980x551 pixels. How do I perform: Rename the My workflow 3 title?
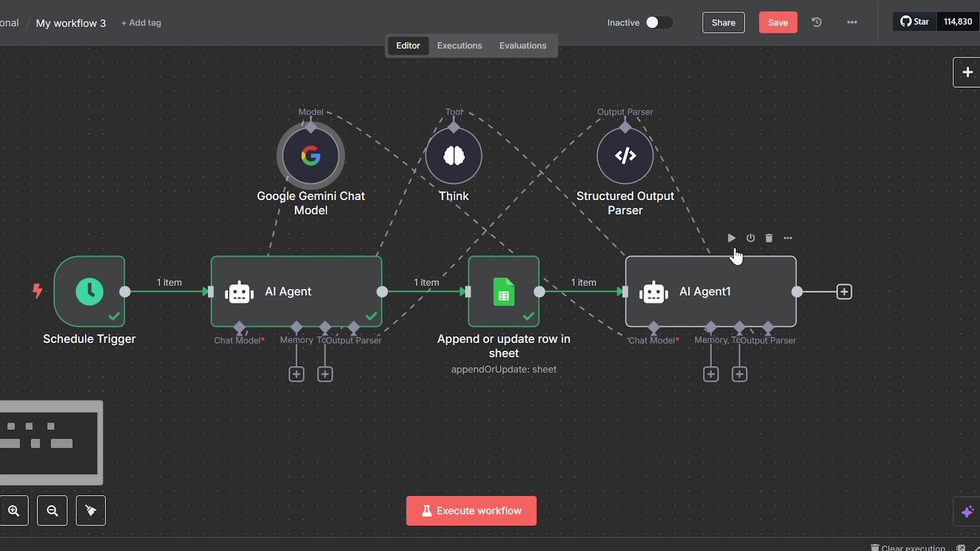[71, 23]
